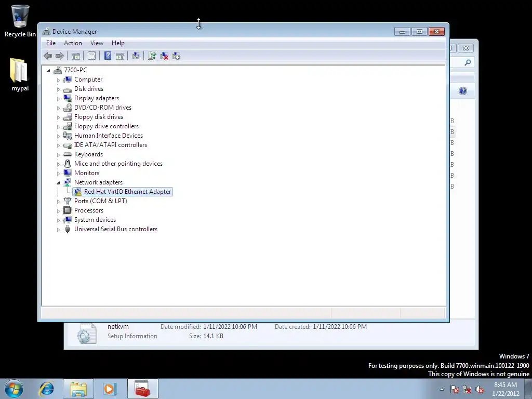
Task: Expand the Disk drives category
Action: click(x=58, y=89)
